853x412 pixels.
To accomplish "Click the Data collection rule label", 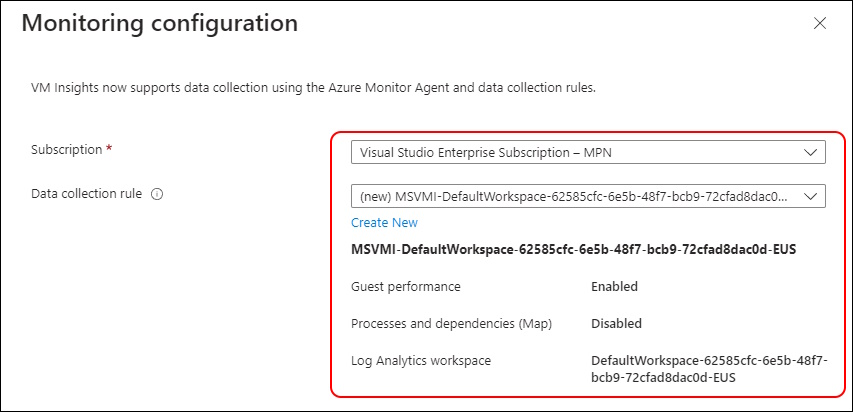I will point(86,193).
